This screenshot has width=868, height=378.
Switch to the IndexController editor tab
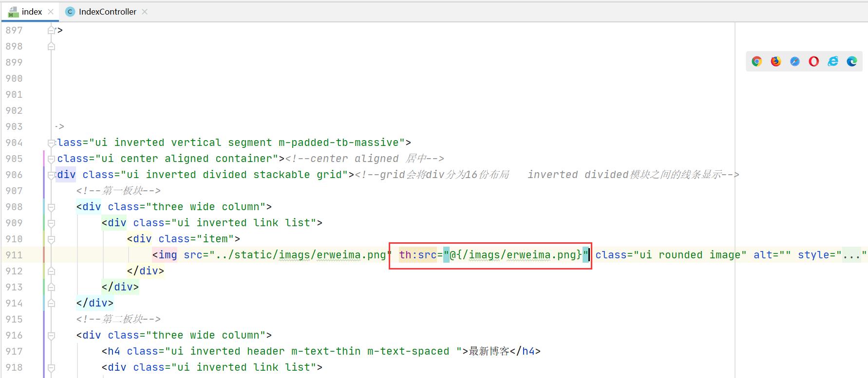[107, 12]
